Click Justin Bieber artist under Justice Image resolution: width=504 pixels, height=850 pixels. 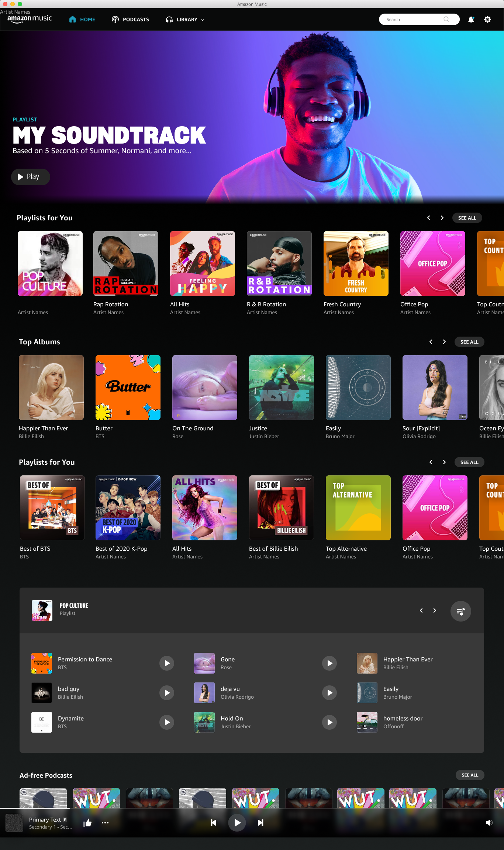(264, 436)
